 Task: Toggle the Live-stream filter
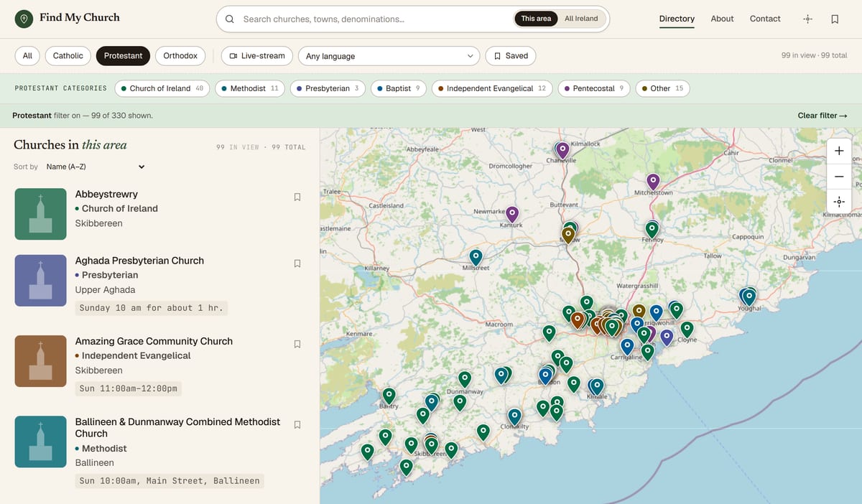[257, 55]
